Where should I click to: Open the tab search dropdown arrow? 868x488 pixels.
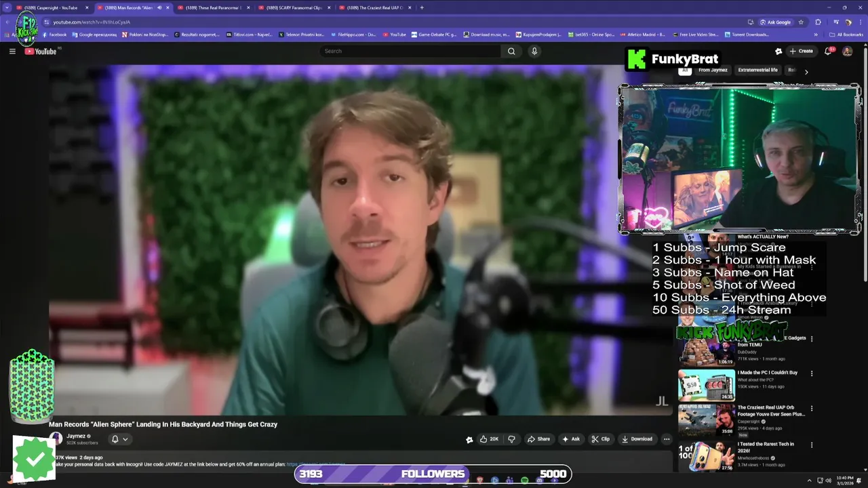(x=7, y=7)
